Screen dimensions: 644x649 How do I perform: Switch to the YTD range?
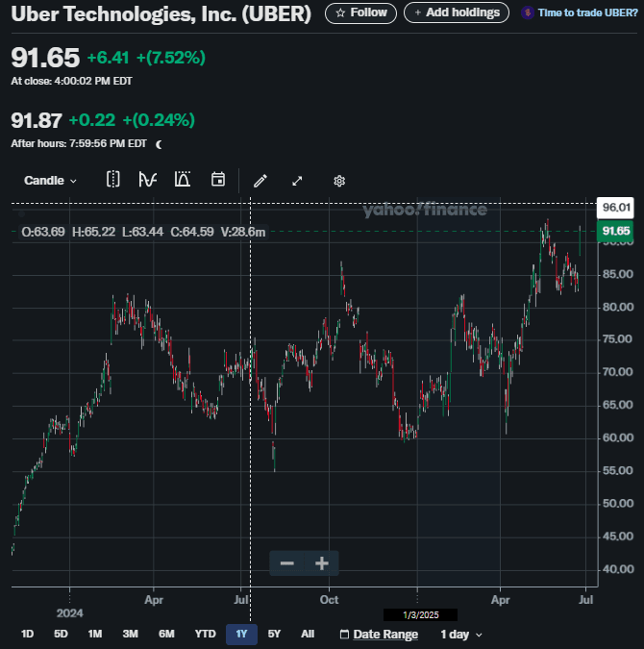click(x=205, y=635)
